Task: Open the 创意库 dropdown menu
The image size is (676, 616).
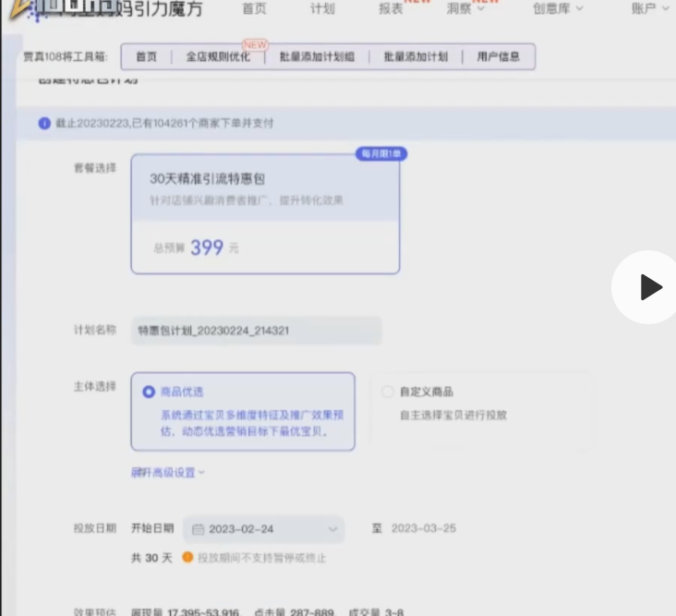Action: click(x=558, y=9)
